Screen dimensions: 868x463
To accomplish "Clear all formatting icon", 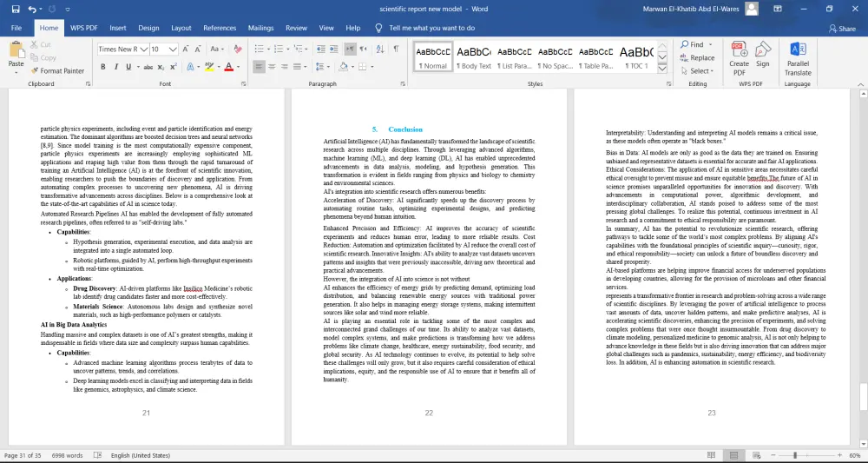I will click(238, 50).
